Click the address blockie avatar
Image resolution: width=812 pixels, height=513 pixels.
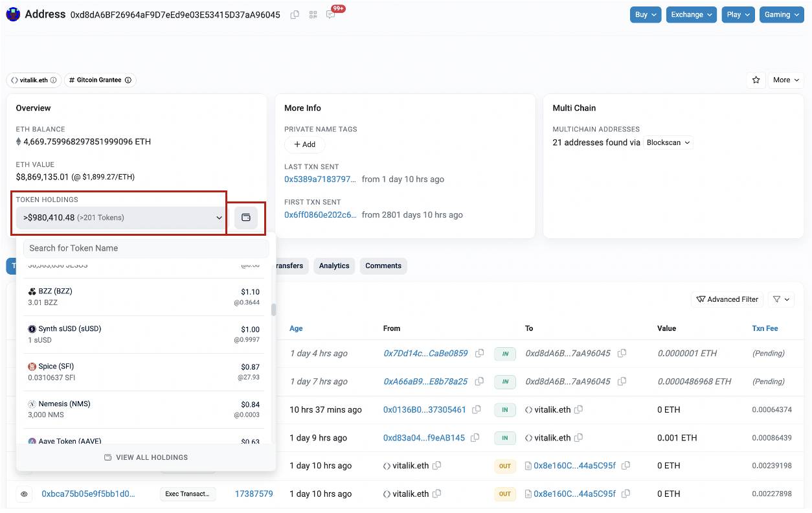pyautogui.click(x=13, y=14)
